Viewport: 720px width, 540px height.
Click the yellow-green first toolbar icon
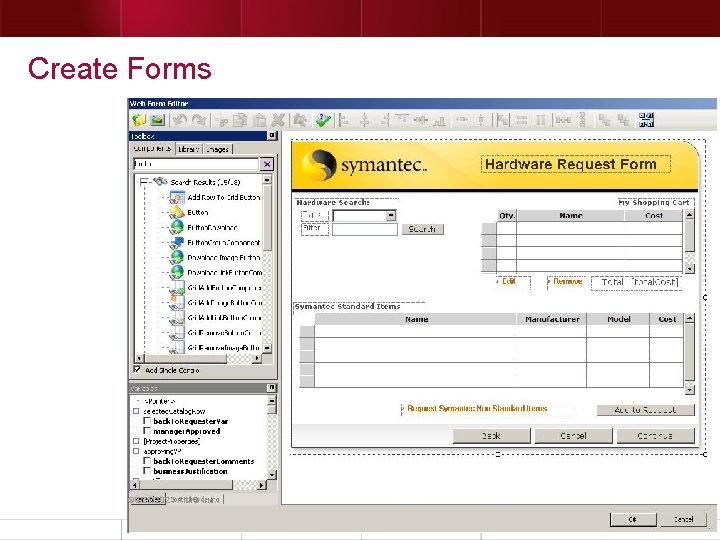click(x=139, y=120)
